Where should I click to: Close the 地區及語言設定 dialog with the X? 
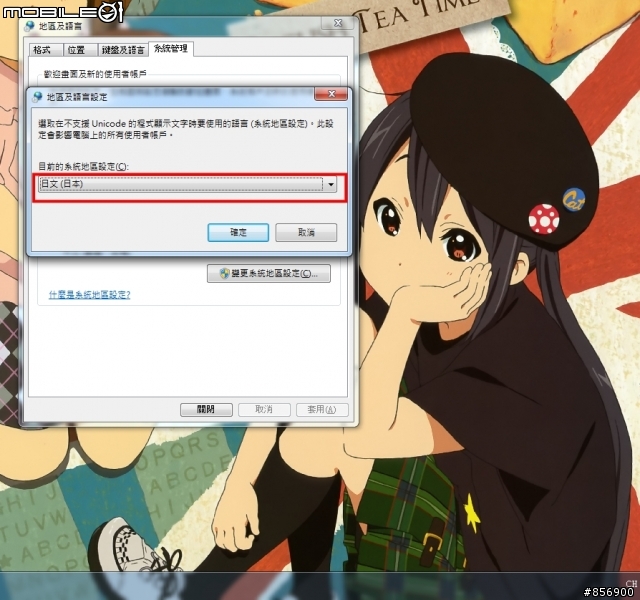click(x=331, y=94)
